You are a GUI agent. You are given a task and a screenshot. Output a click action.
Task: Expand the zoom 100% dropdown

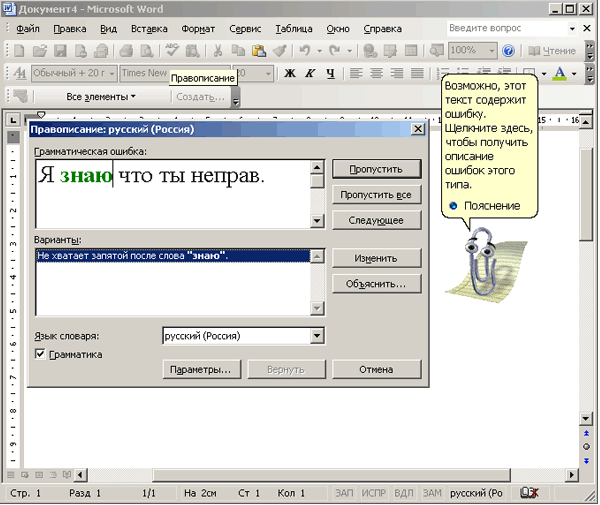pyautogui.click(x=491, y=50)
